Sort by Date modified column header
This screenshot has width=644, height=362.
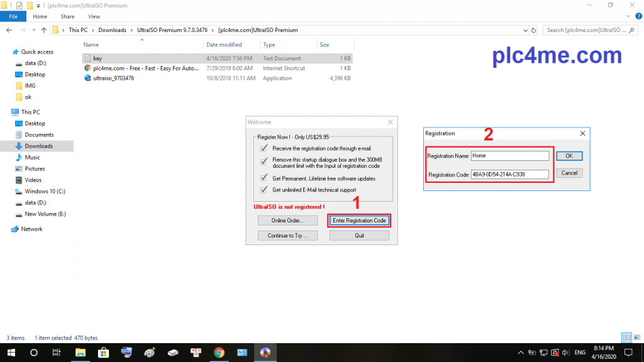(x=231, y=45)
